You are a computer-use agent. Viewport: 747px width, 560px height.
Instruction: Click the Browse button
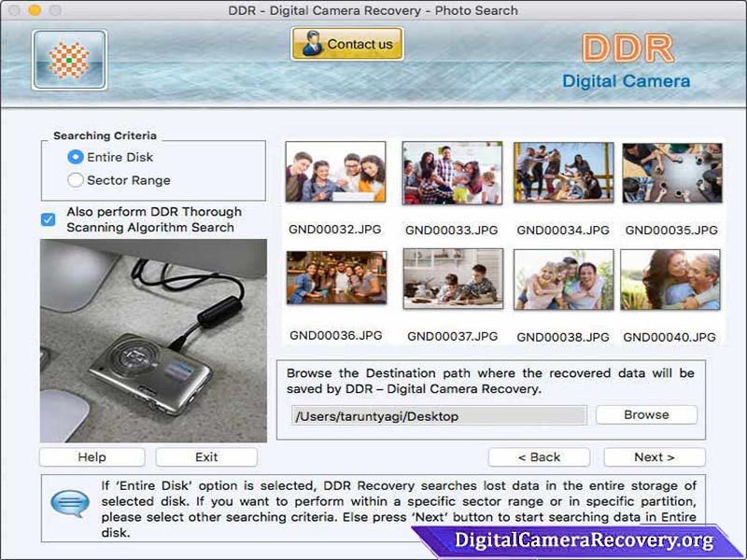(x=646, y=414)
